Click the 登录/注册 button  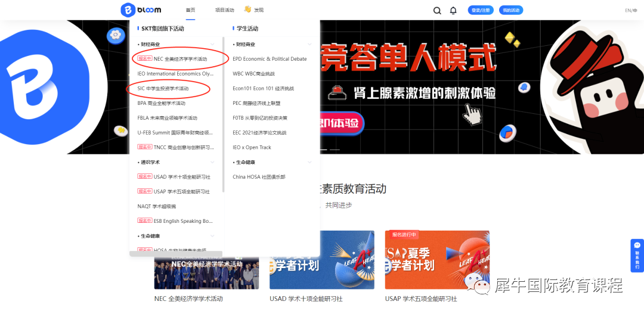point(481,10)
